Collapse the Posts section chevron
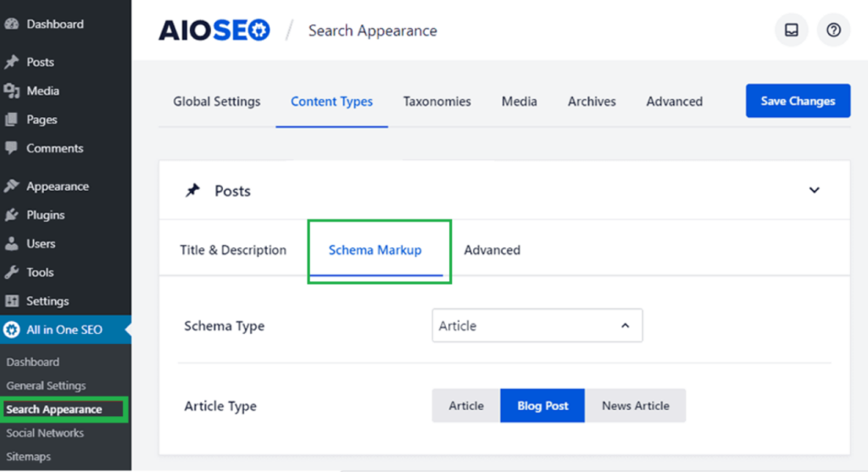Viewport: 868px width, 472px height. (x=814, y=191)
